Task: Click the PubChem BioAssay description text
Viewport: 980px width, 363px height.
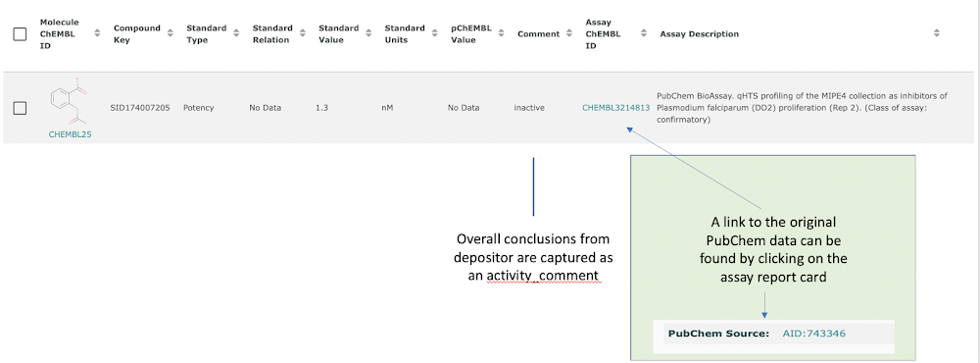Action: point(802,108)
